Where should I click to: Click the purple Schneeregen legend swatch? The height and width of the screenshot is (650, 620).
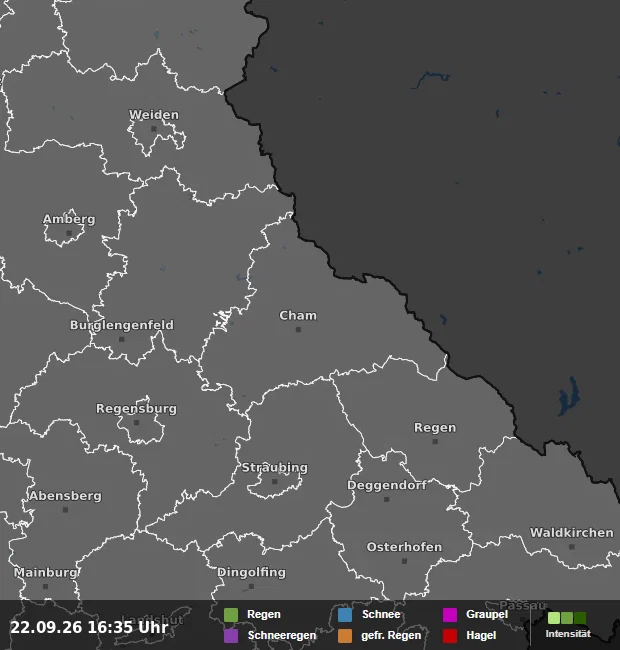[231, 636]
